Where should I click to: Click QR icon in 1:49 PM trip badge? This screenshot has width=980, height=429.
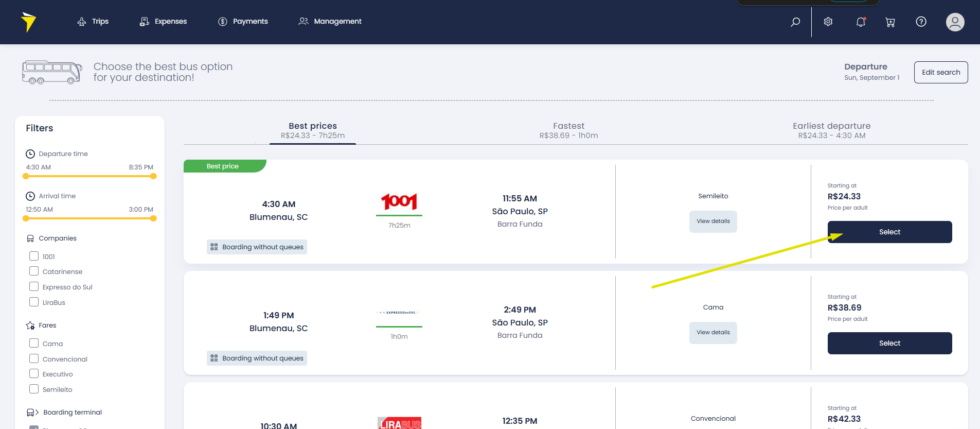215,358
